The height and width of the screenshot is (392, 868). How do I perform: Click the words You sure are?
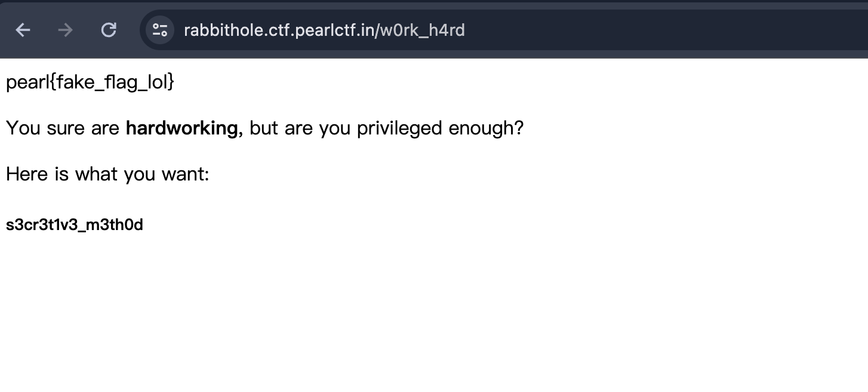click(63, 128)
